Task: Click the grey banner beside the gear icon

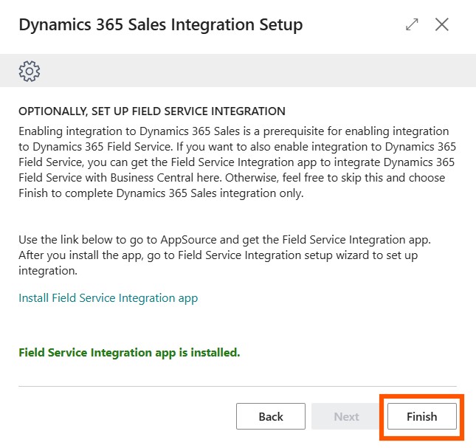Action: point(251,71)
